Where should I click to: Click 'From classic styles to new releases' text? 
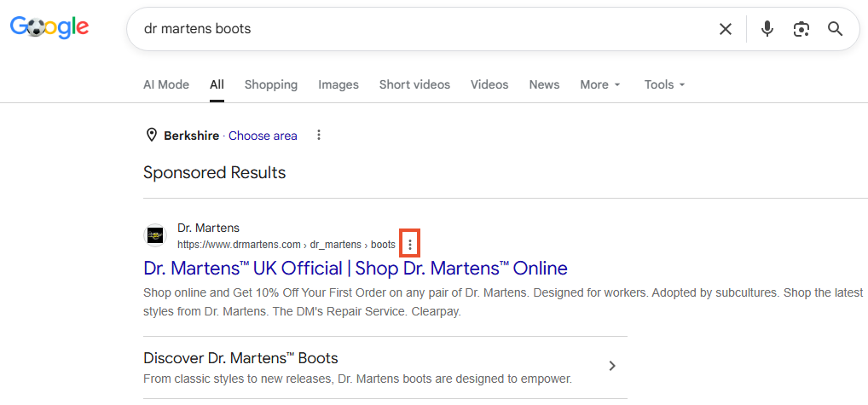357,379
